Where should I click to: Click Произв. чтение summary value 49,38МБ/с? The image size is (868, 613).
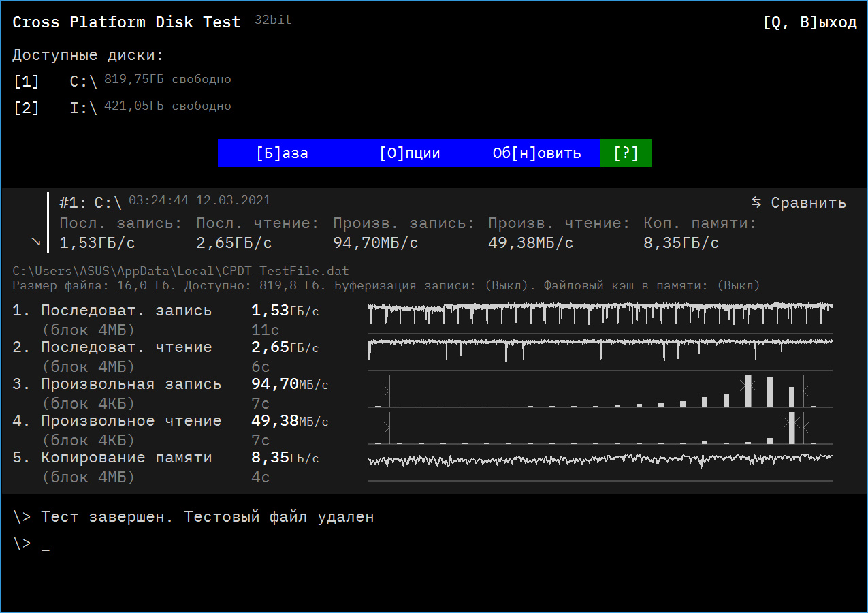click(531, 243)
